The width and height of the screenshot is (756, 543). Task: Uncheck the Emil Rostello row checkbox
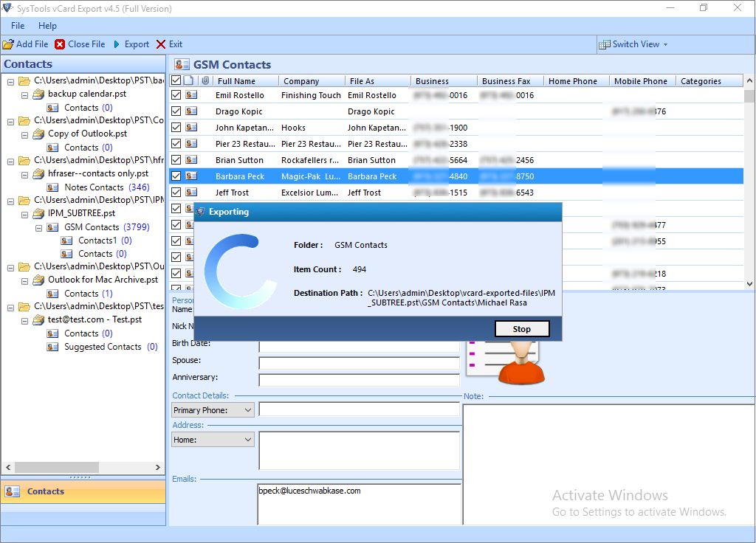(x=176, y=95)
